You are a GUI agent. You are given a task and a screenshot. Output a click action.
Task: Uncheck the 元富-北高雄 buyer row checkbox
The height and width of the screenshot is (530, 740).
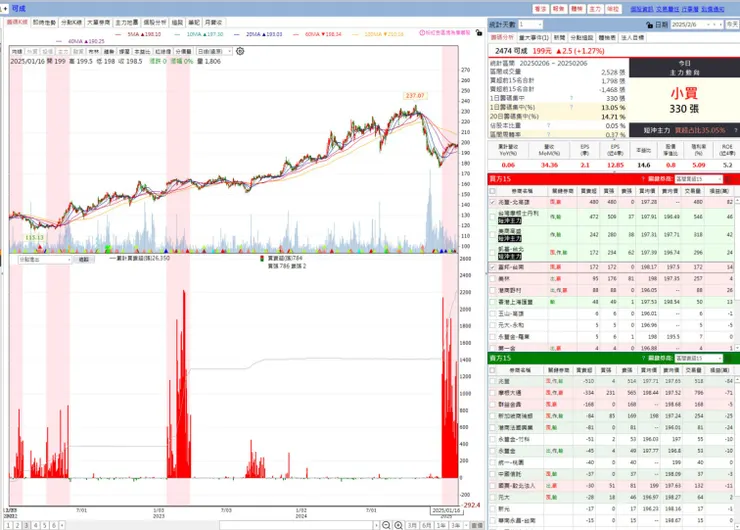pyautogui.click(x=493, y=202)
